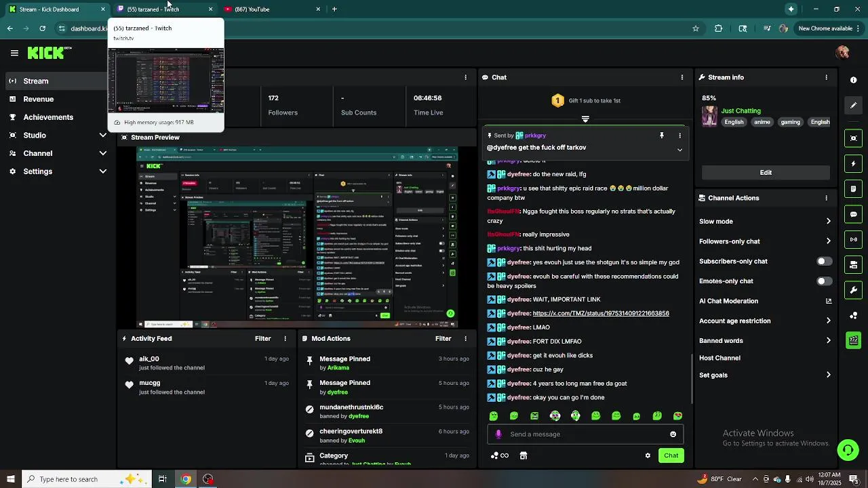Expand Set goals options
Viewport: 868px width, 488px height.
pyautogui.click(x=828, y=375)
